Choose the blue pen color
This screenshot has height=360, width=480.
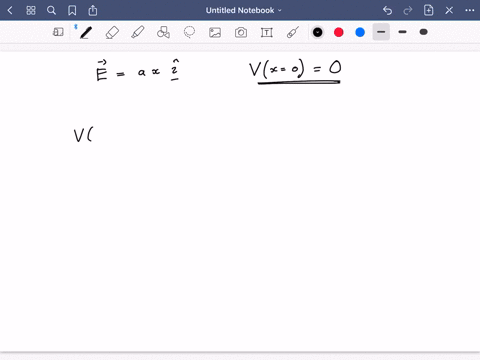coord(360,32)
